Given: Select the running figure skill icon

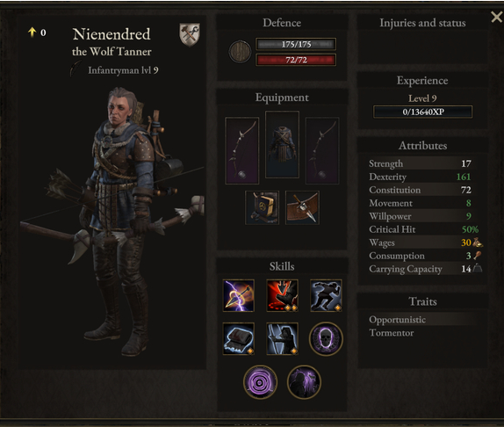Looking at the screenshot, I should pyautogui.click(x=326, y=295).
